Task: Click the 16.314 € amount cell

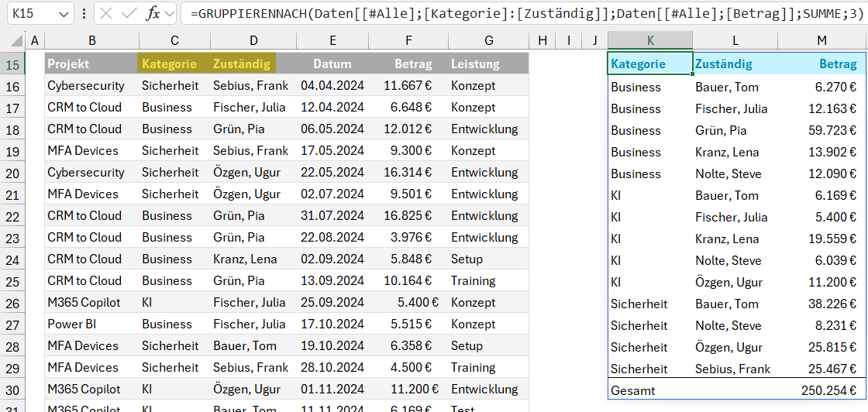Action: tap(408, 172)
